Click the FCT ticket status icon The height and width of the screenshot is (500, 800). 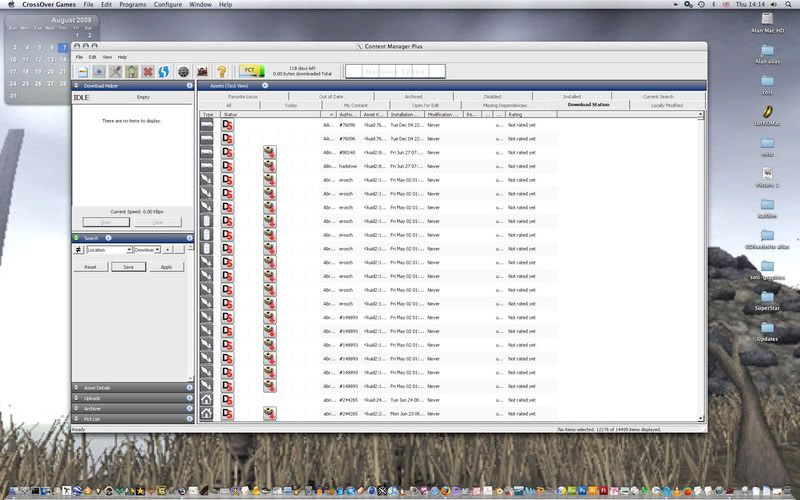250,71
